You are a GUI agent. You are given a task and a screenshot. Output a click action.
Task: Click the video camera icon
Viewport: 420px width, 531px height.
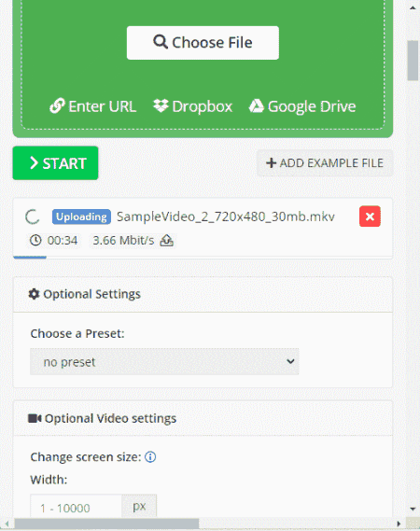pyautogui.click(x=35, y=419)
